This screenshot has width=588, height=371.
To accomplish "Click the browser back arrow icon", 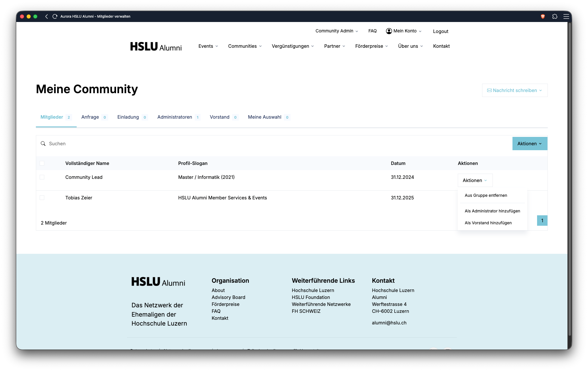I will (x=47, y=16).
